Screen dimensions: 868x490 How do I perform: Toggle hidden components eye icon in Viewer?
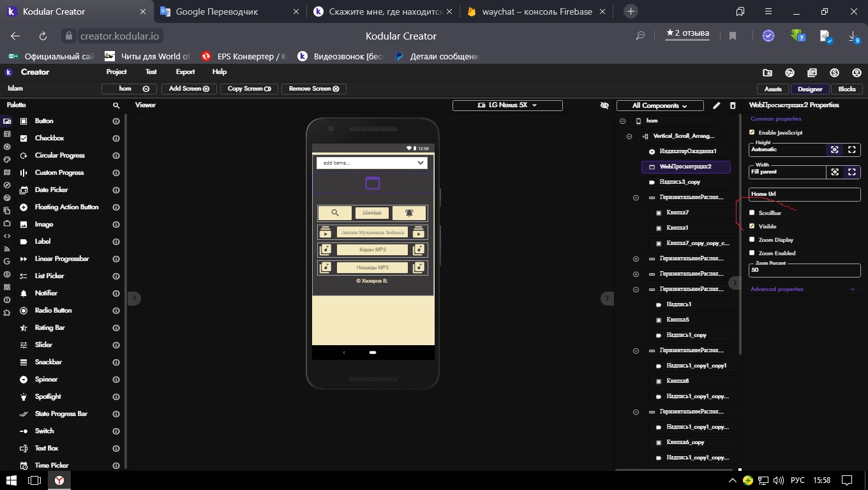(604, 105)
